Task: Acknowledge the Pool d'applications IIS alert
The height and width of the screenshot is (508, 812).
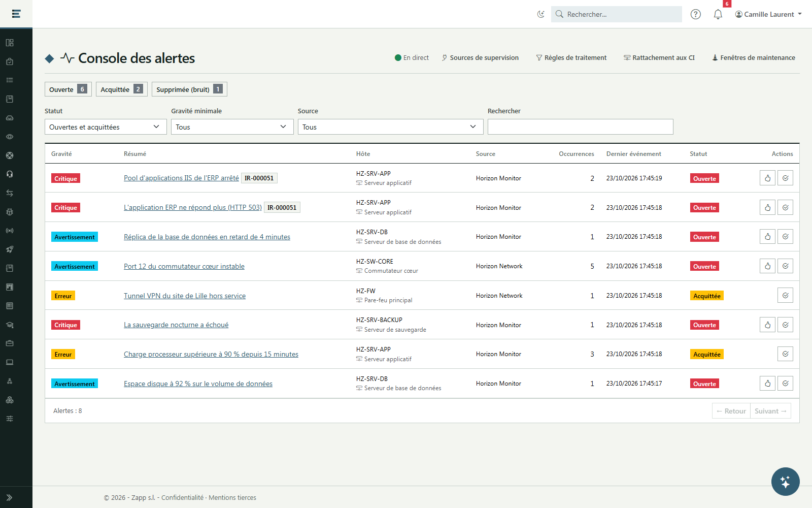Action: (767, 178)
